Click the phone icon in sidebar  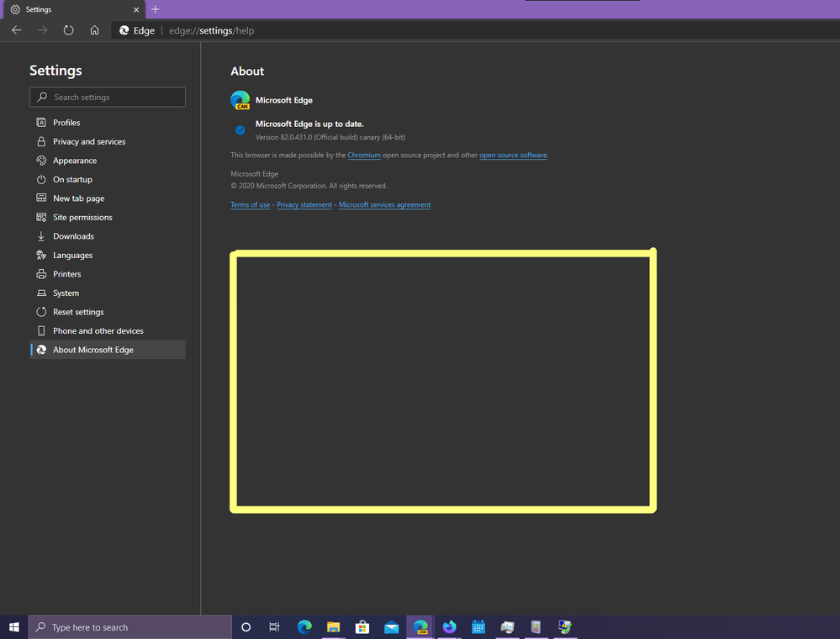pos(41,330)
